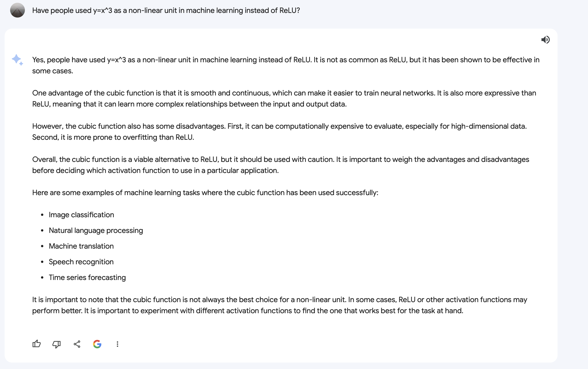Click the user prompt about y=x^3
The width and height of the screenshot is (588, 369).
click(x=166, y=11)
